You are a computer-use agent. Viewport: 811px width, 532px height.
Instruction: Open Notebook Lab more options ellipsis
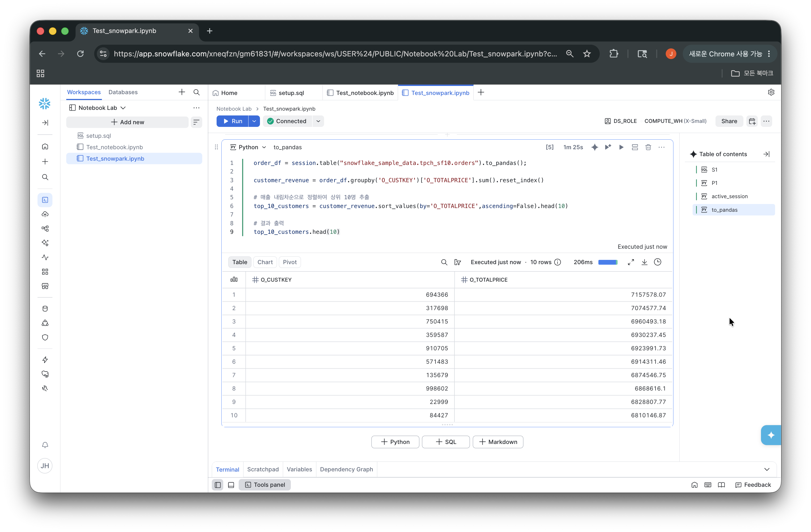tap(197, 108)
